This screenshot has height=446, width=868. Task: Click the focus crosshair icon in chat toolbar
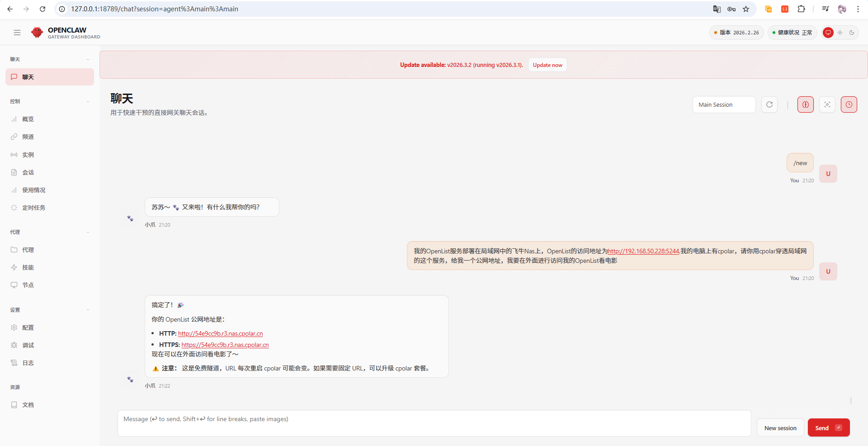tap(827, 104)
